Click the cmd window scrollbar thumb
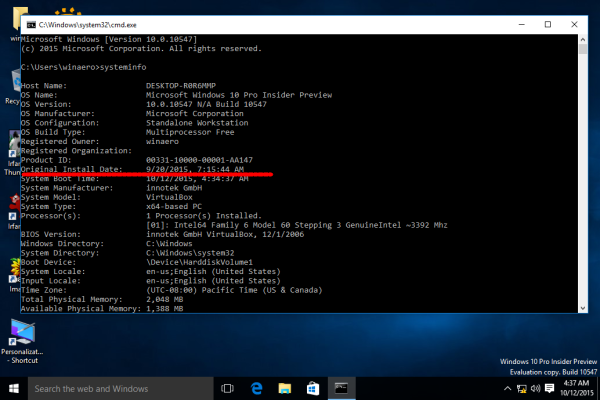 click(x=583, y=49)
